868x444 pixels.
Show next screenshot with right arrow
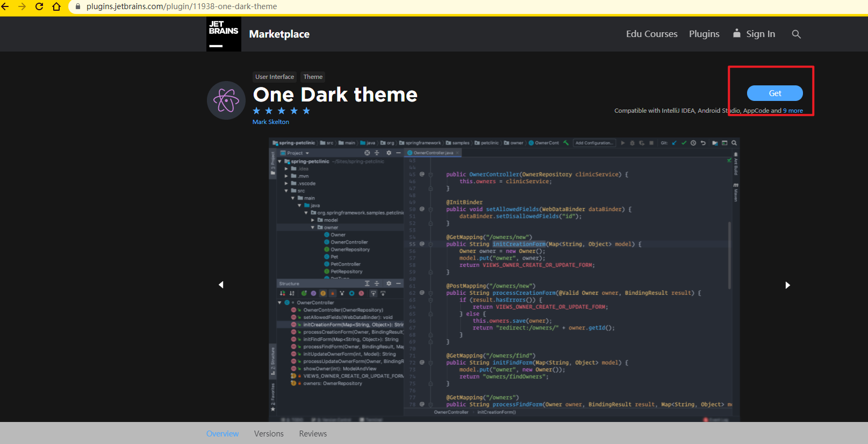pyautogui.click(x=787, y=285)
